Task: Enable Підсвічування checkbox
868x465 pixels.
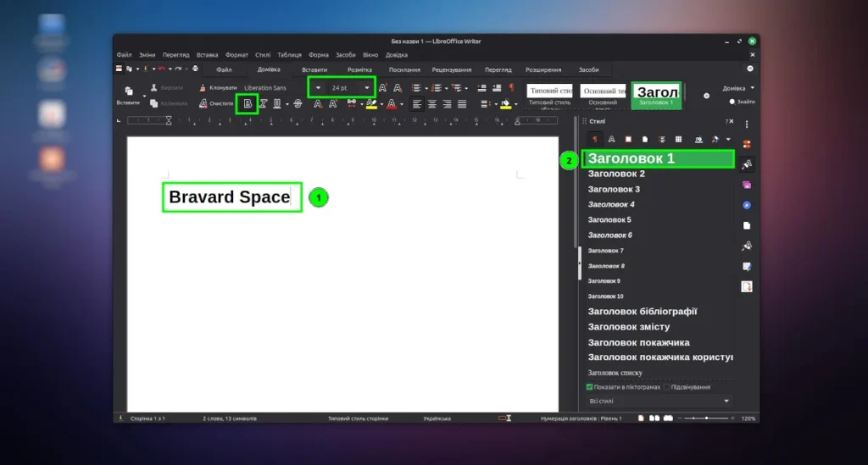Action: point(666,387)
